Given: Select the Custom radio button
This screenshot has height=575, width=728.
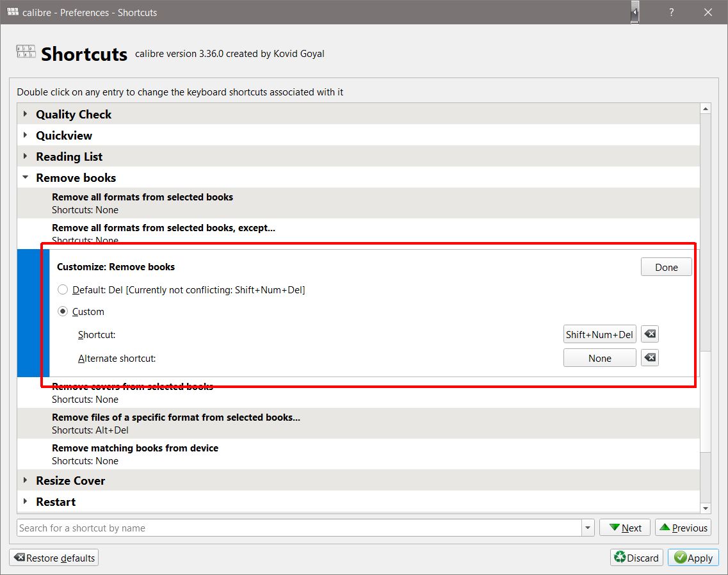Looking at the screenshot, I should [x=63, y=312].
